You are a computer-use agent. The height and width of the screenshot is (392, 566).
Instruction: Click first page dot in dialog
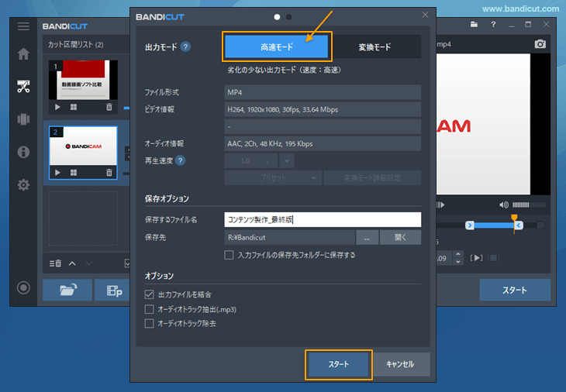277,17
